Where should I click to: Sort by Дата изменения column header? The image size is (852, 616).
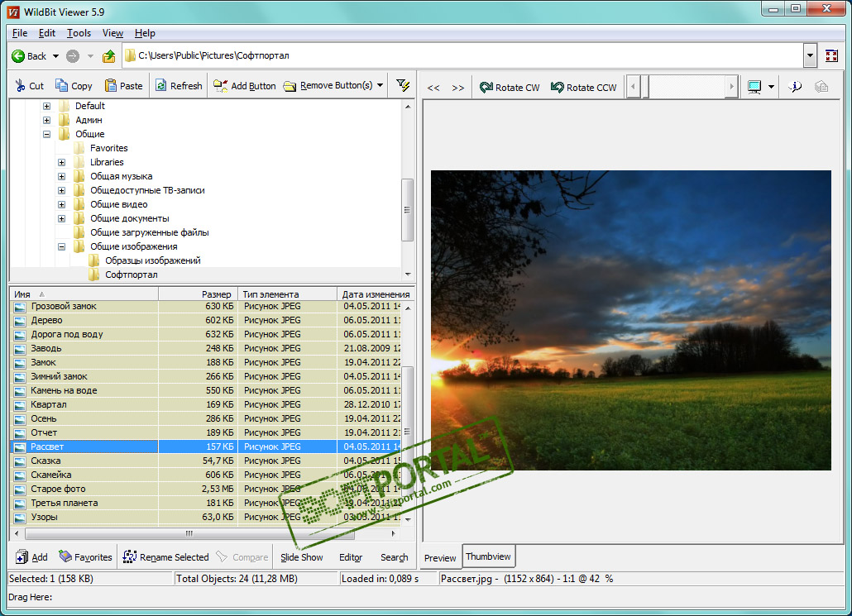pyautogui.click(x=376, y=294)
